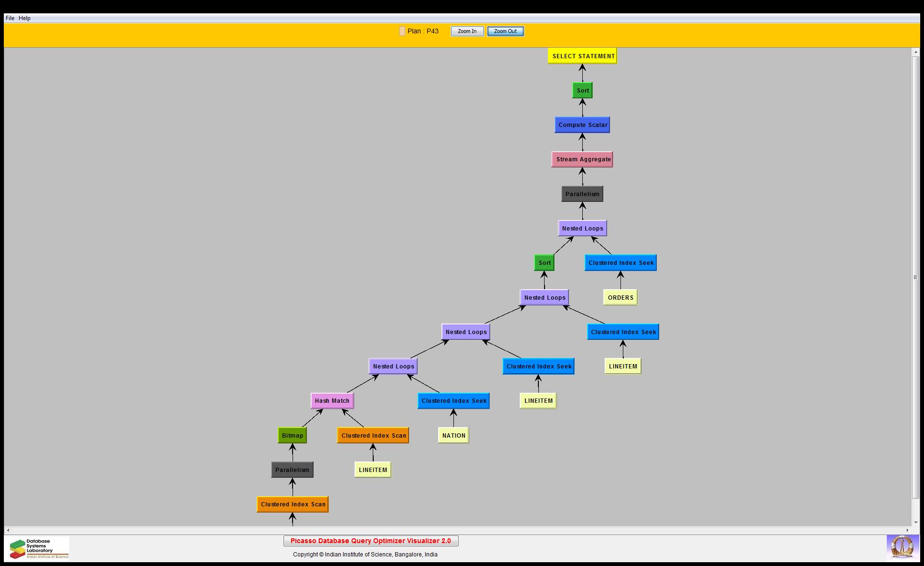Click the Indian Institute of Science emblem
The height and width of the screenshot is (566, 924).
[902, 547]
